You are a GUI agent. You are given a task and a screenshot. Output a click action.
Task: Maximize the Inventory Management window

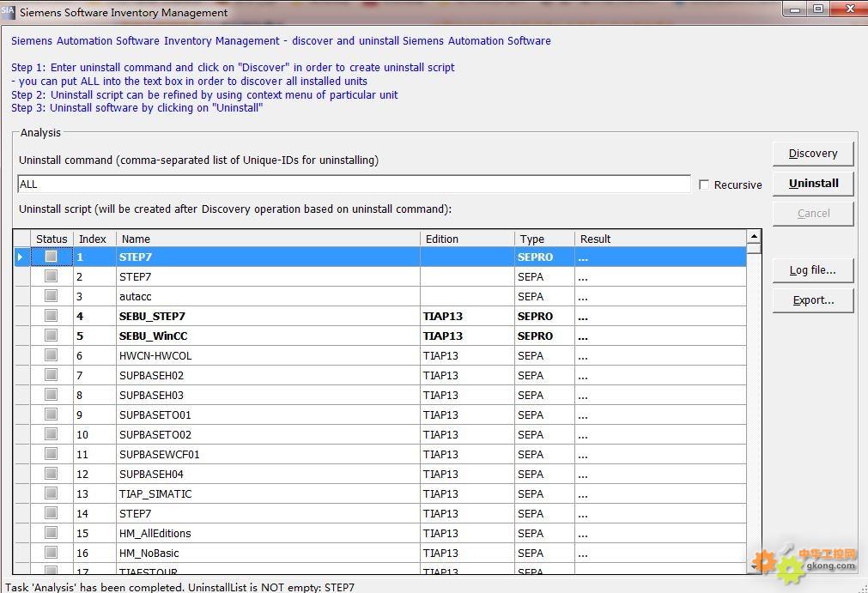pyautogui.click(x=818, y=9)
